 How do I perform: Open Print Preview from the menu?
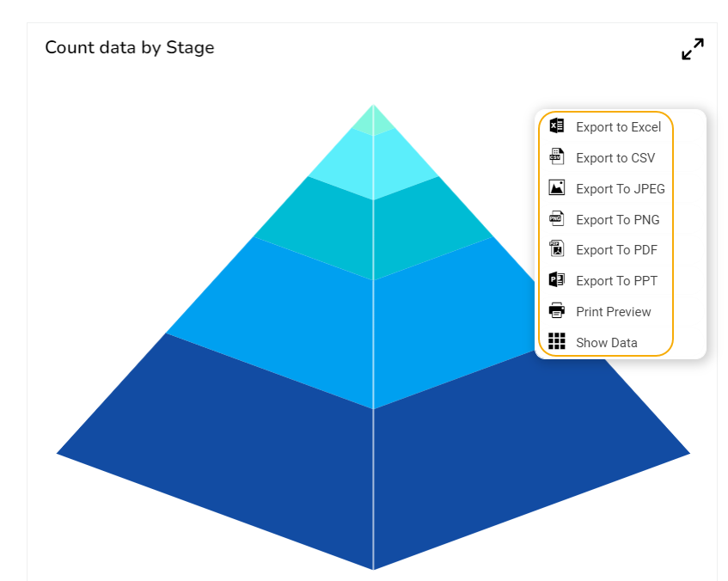point(613,312)
